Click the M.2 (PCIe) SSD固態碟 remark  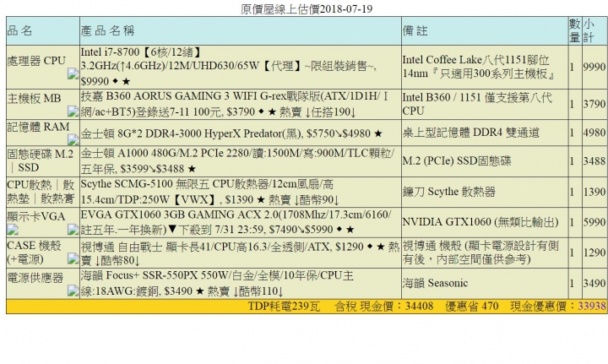[x=457, y=160]
